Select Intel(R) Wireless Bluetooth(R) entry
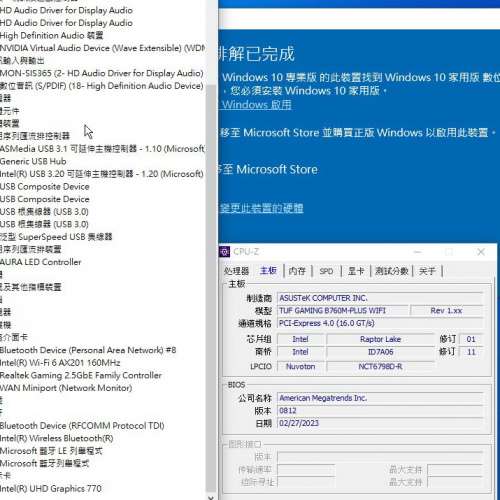This screenshot has width=500, height=500. (57, 438)
